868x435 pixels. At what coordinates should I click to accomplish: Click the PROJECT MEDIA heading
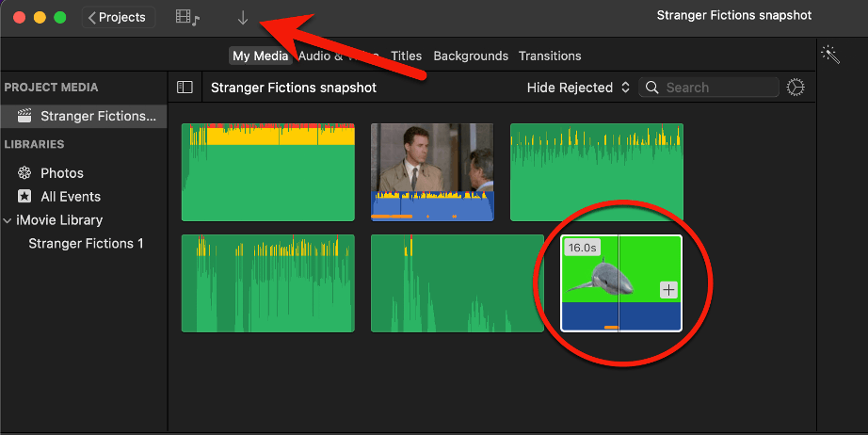(x=51, y=88)
